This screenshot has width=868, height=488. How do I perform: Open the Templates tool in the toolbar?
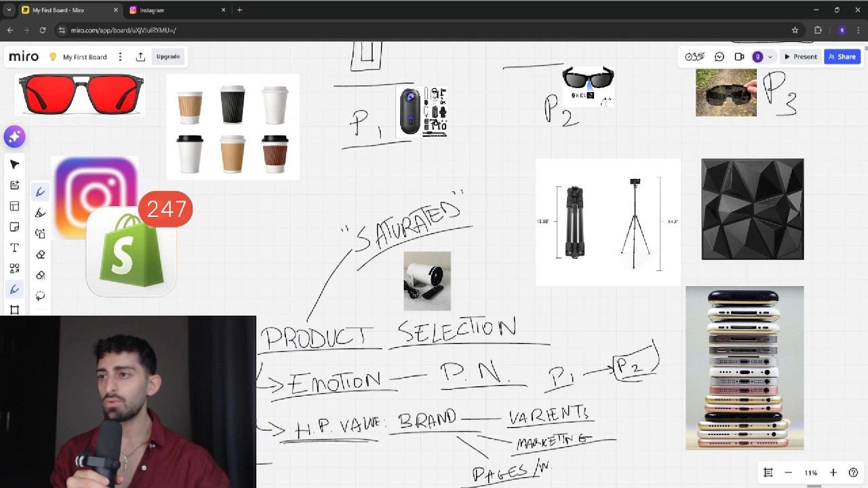(14, 206)
